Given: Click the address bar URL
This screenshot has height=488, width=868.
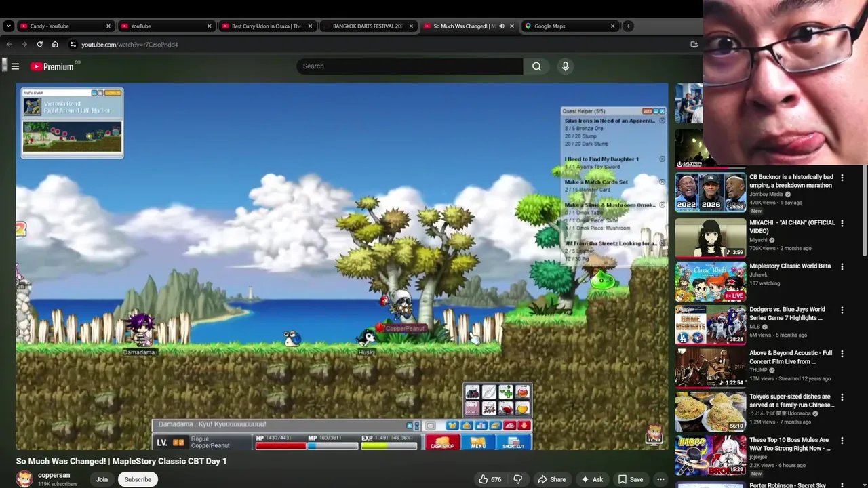Looking at the screenshot, I should coord(130,45).
